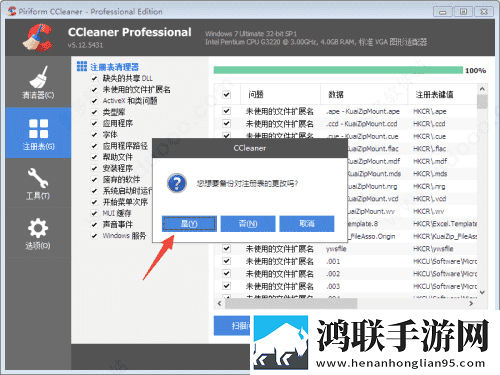Select the HKCR\.mds registry key cell
This screenshot has width=500, height=375.
(x=430, y=174)
